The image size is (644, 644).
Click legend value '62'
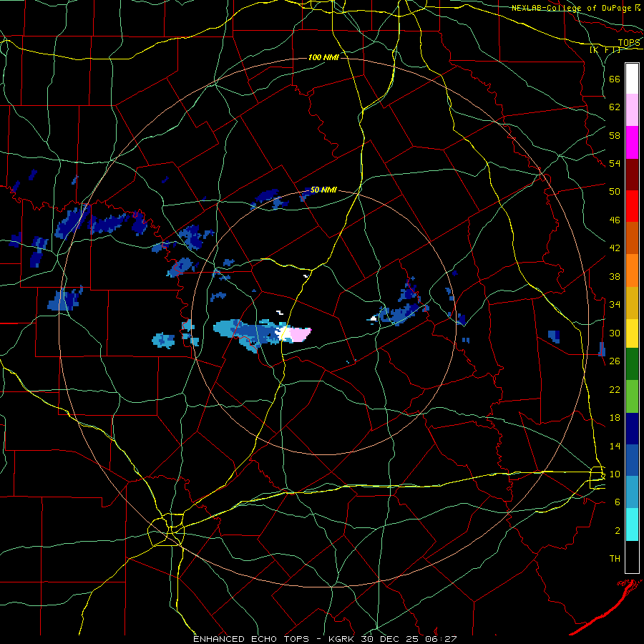pos(615,107)
